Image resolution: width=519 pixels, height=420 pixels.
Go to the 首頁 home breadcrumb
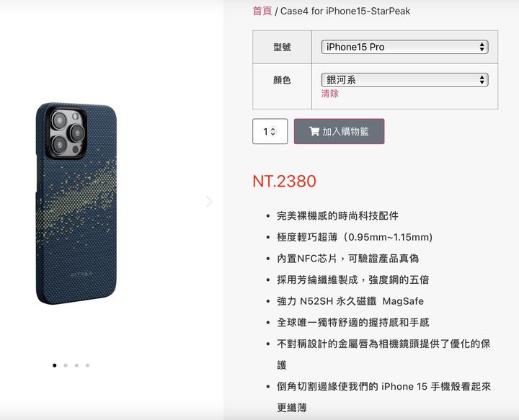(262, 11)
